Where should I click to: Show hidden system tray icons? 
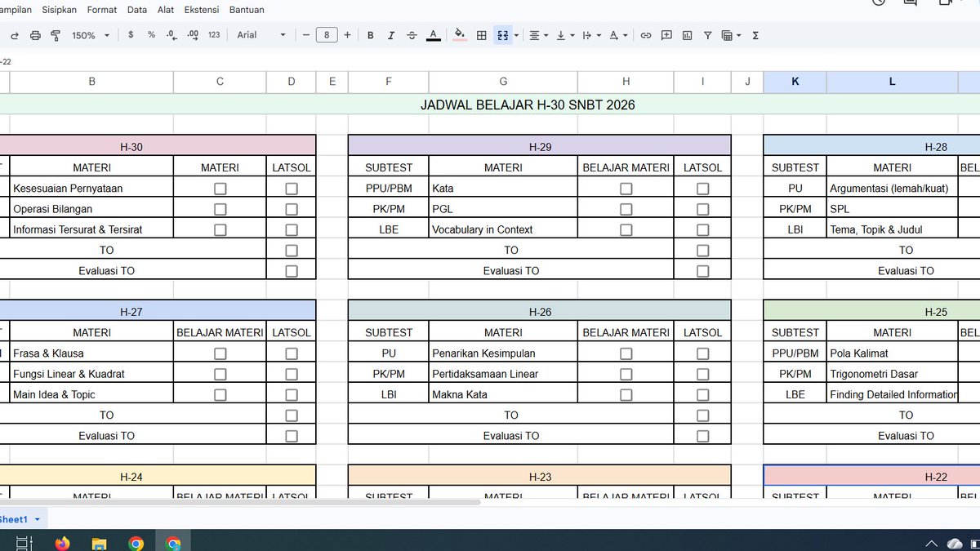click(x=932, y=544)
